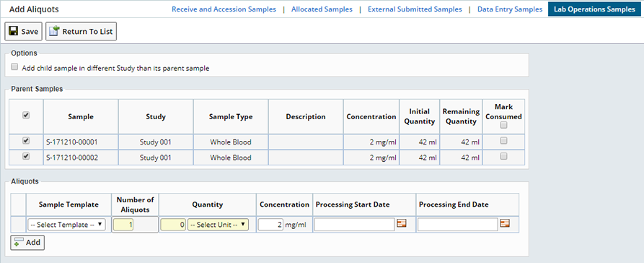This screenshot has width=644, height=263.
Task: Open the Data Entry Samples link
Action: pos(510,9)
